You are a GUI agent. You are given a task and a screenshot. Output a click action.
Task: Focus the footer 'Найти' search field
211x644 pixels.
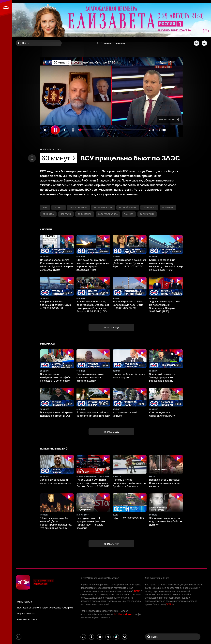point(173,636)
